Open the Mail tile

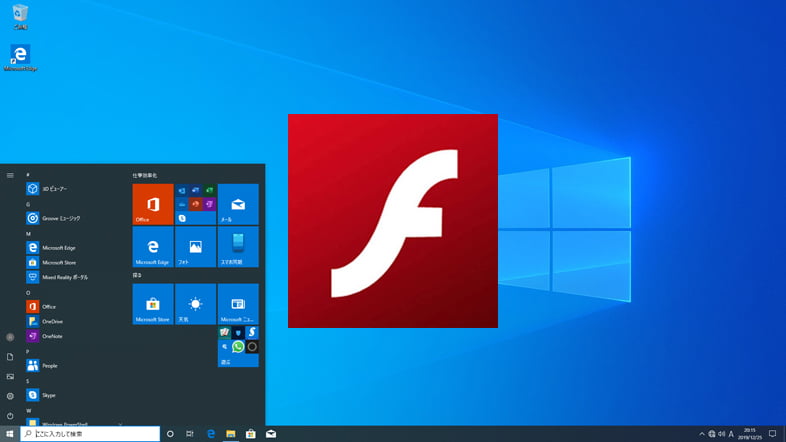238,204
